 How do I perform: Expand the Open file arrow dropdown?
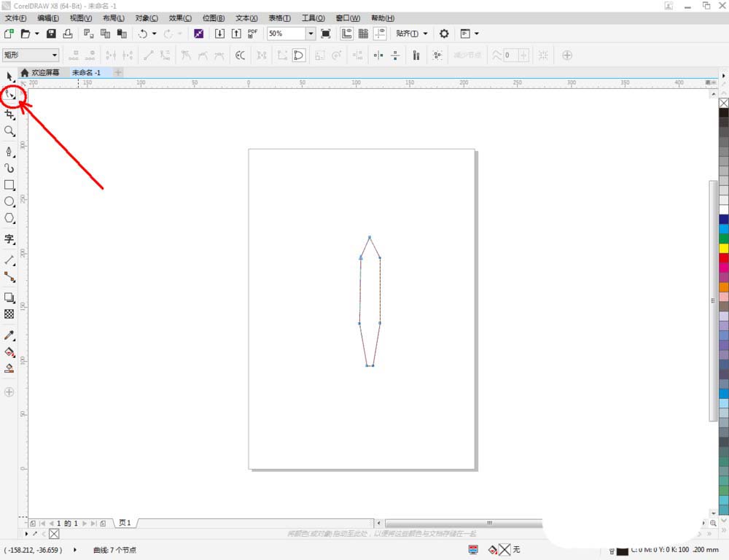tap(36, 34)
